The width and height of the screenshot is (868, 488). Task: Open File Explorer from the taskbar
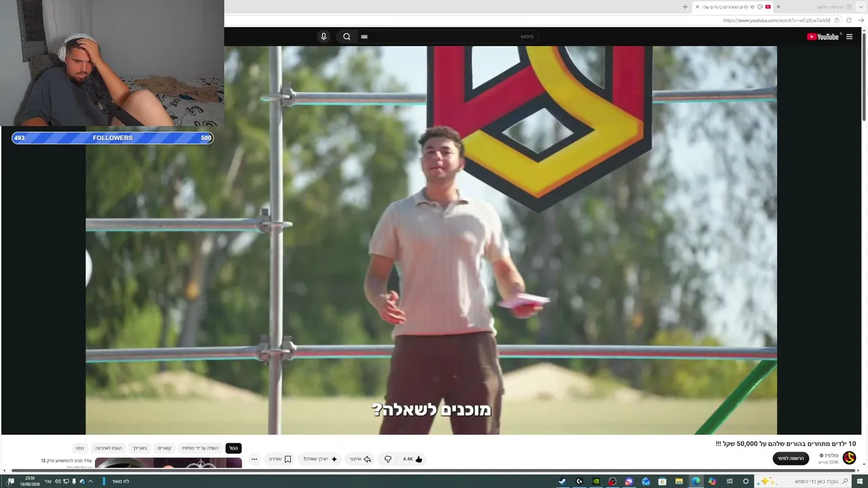pos(679,481)
